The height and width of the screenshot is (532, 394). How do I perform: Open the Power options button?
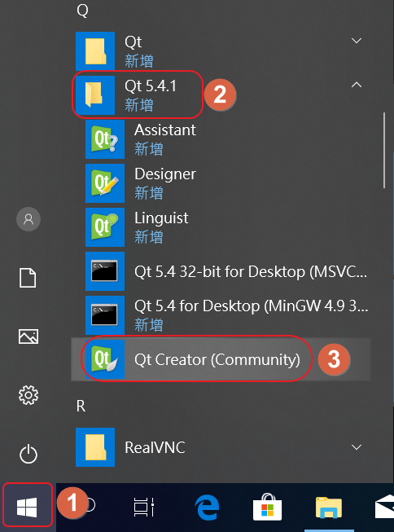[28, 454]
